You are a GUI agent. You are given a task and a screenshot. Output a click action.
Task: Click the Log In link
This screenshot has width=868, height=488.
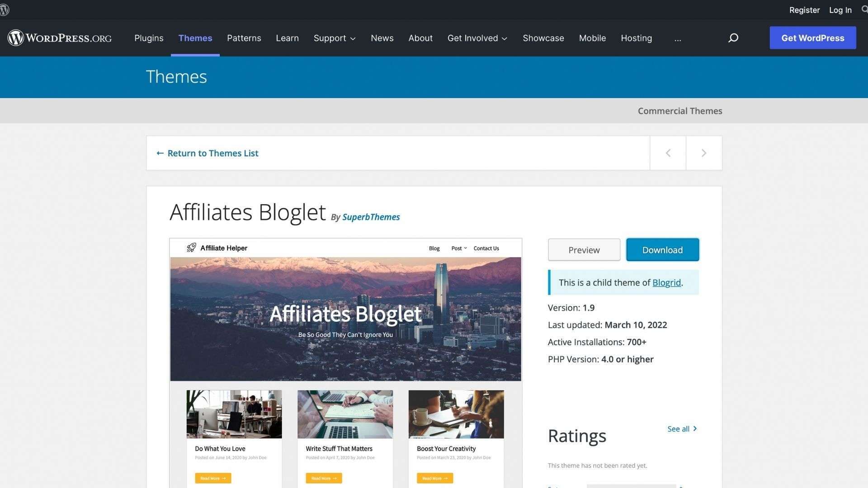click(840, 10)
